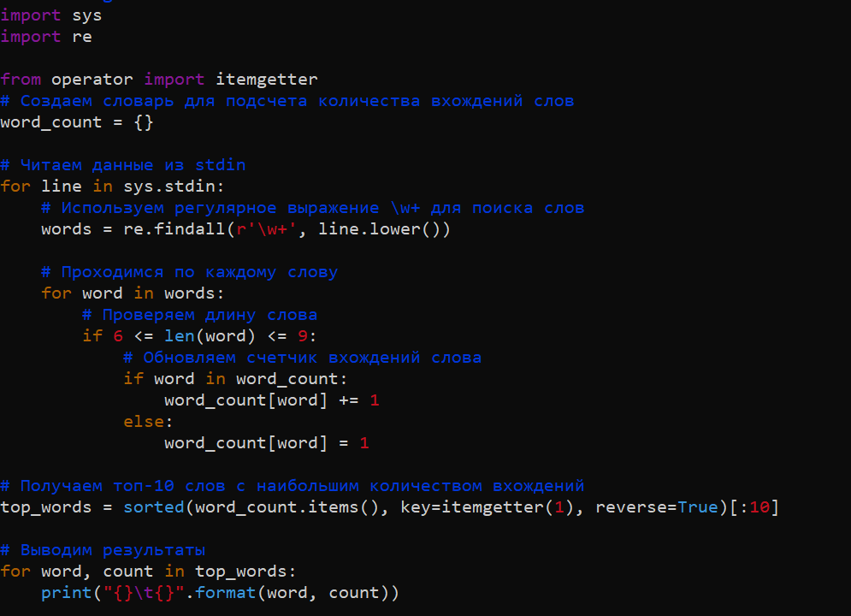This screenshot has height=616, width=851.
Task: Click the line 'if word in word_count:'
Action: point(235,379)
